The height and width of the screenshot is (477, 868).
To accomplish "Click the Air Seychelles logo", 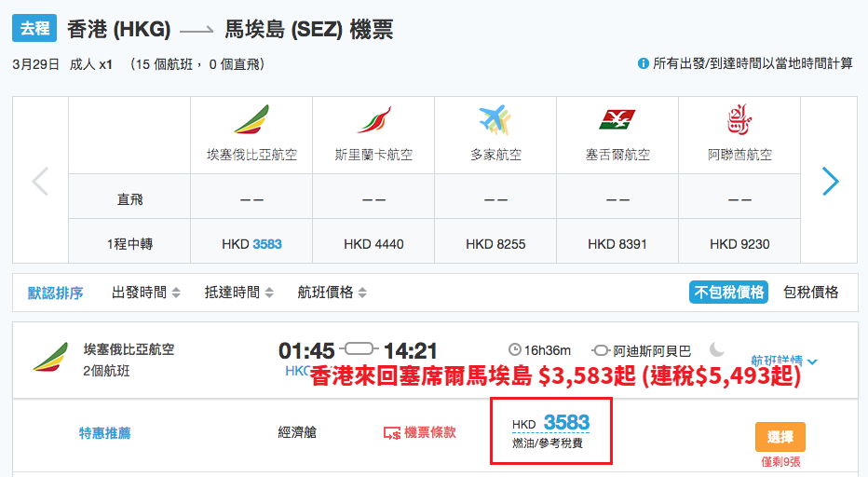I will 617,119.
